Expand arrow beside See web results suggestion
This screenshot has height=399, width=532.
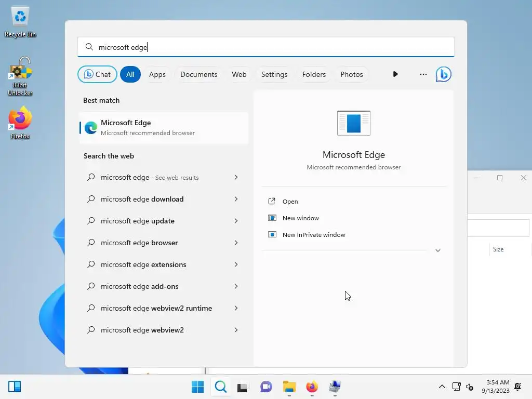pyautogui.click(x=236, y=177)
